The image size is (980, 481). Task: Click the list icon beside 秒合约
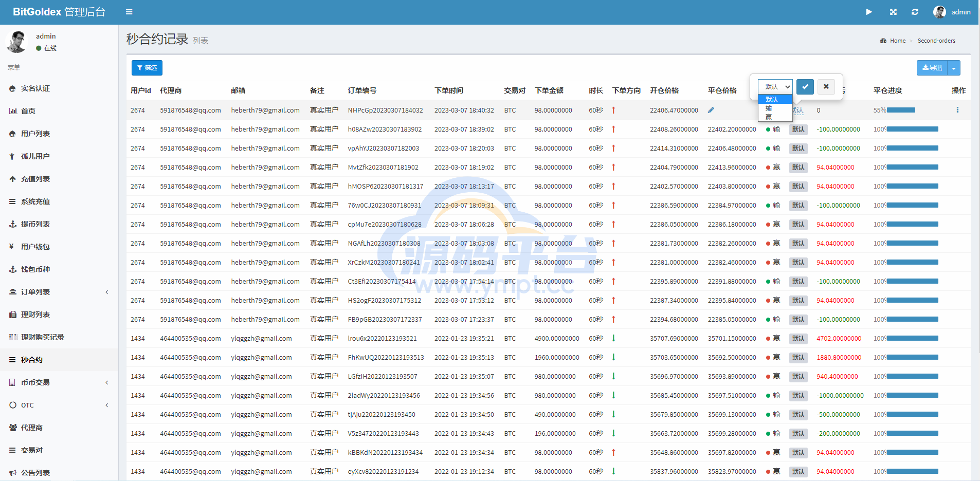pos(12,360)
